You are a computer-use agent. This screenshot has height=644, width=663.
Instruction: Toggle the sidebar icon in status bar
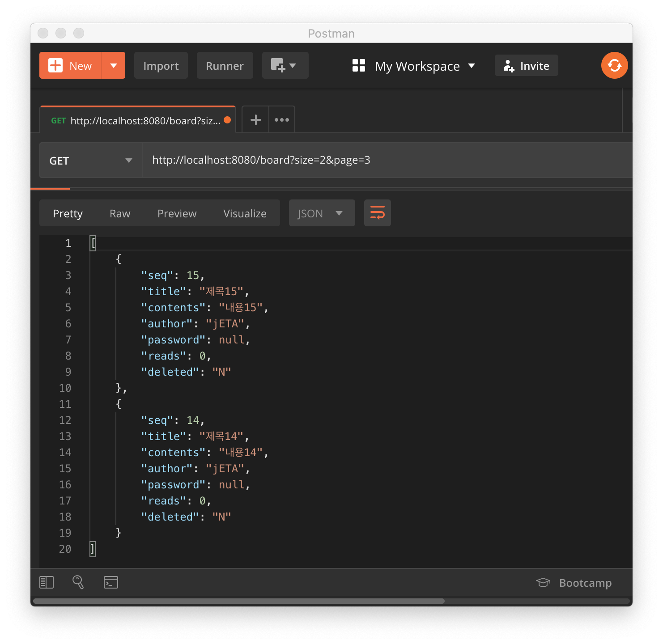[47, 582]
